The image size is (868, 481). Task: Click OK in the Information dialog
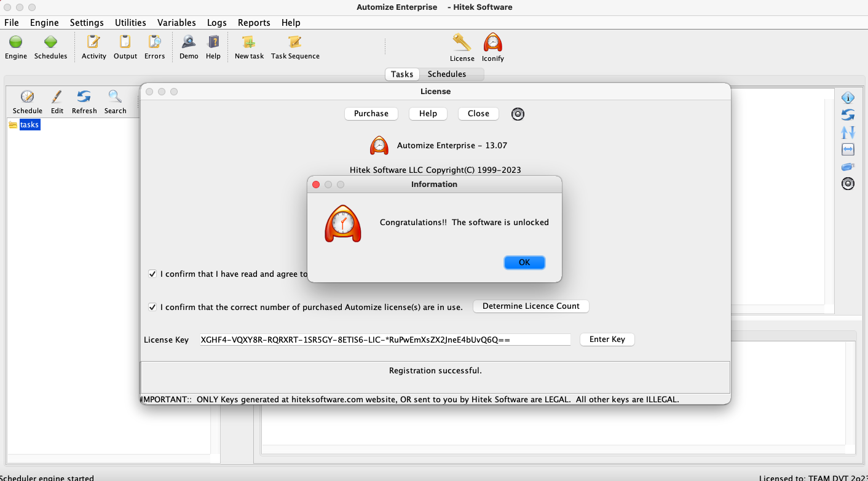(x=524, y=262)
